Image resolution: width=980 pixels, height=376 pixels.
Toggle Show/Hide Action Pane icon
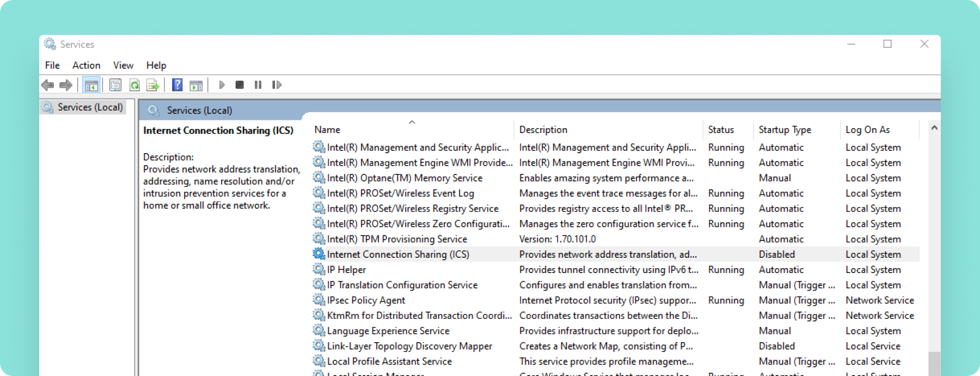click(196, 85)
